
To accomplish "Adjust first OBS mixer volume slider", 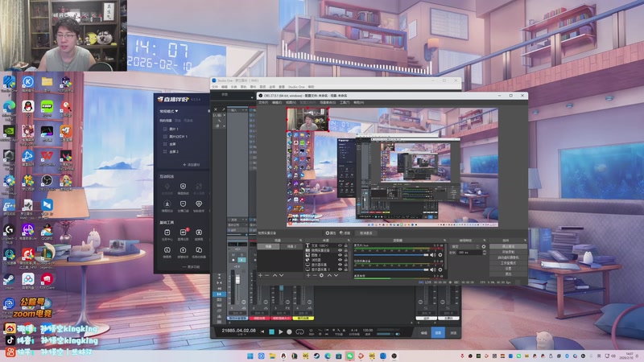I will pyautogui.click(x=391, y=255).
